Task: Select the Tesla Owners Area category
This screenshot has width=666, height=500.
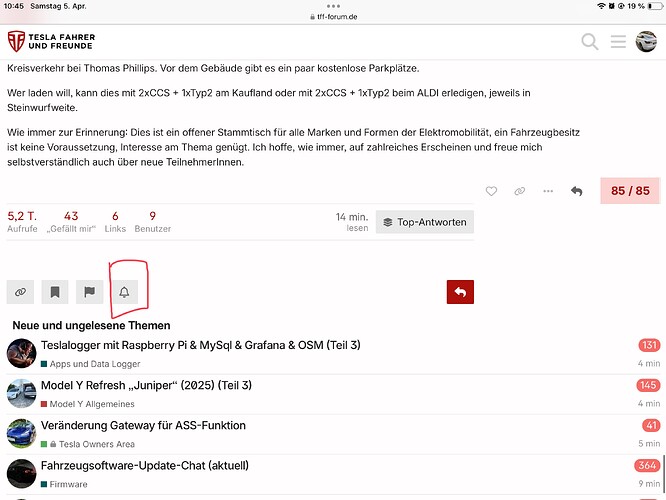Action: point(87,444)
